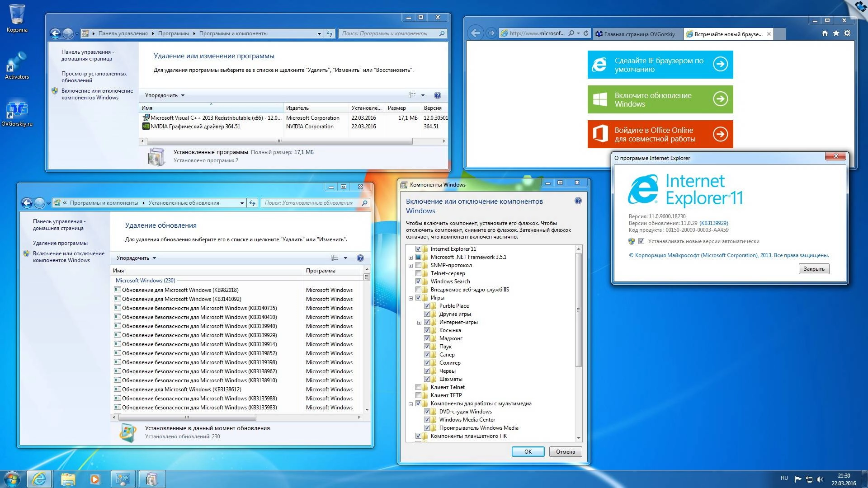Open the Упорядочить dropdown in Установленные обновления
The height and width of the screenshot is (488, 868).
point(136,258)
